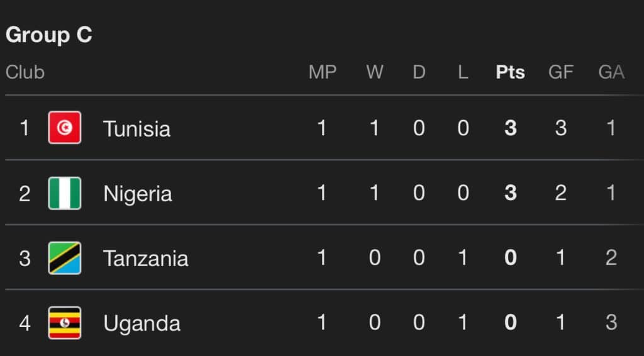Select the Tanzania team name
The height and width of the screenshot is (356, 644).
click(145, 258)
